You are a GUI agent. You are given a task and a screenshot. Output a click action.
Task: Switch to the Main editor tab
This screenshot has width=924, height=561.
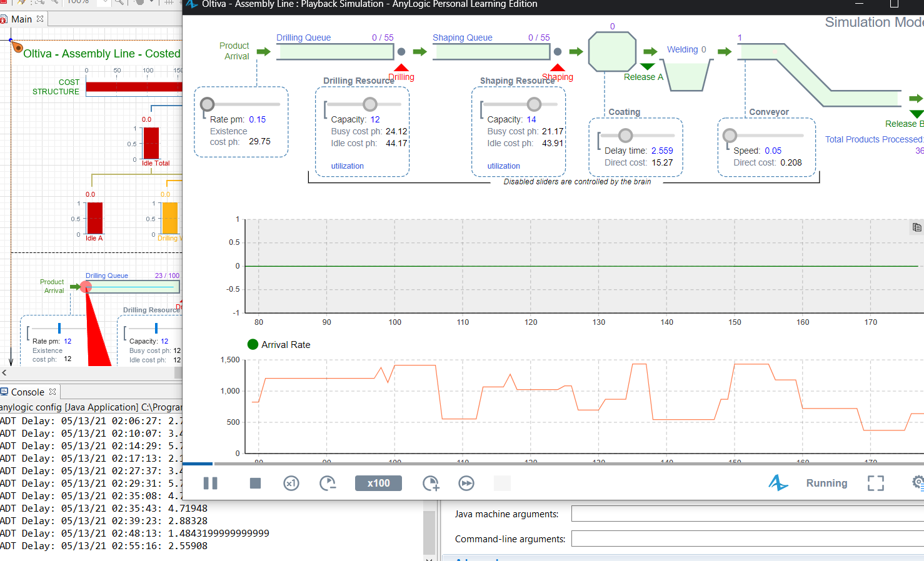[x=21, y=19]
